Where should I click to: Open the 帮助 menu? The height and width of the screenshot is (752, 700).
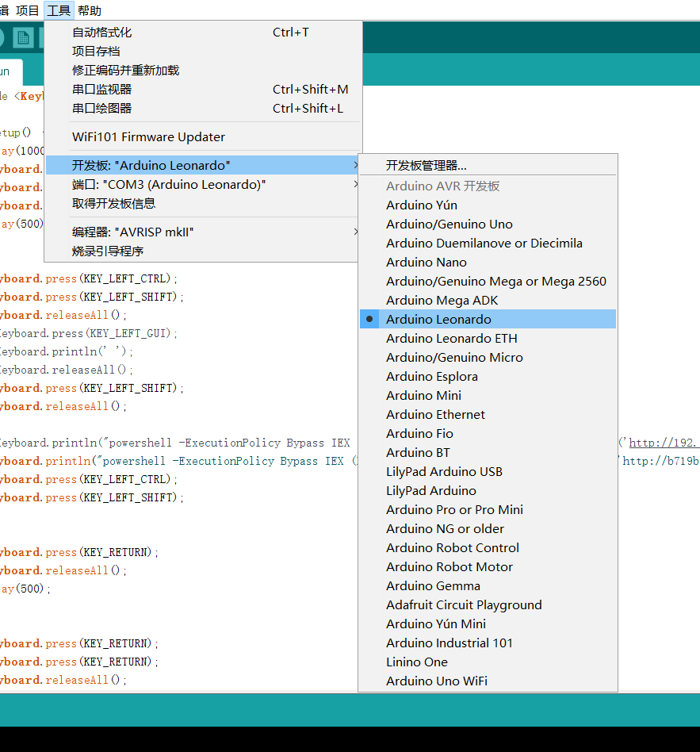point(90,10)
